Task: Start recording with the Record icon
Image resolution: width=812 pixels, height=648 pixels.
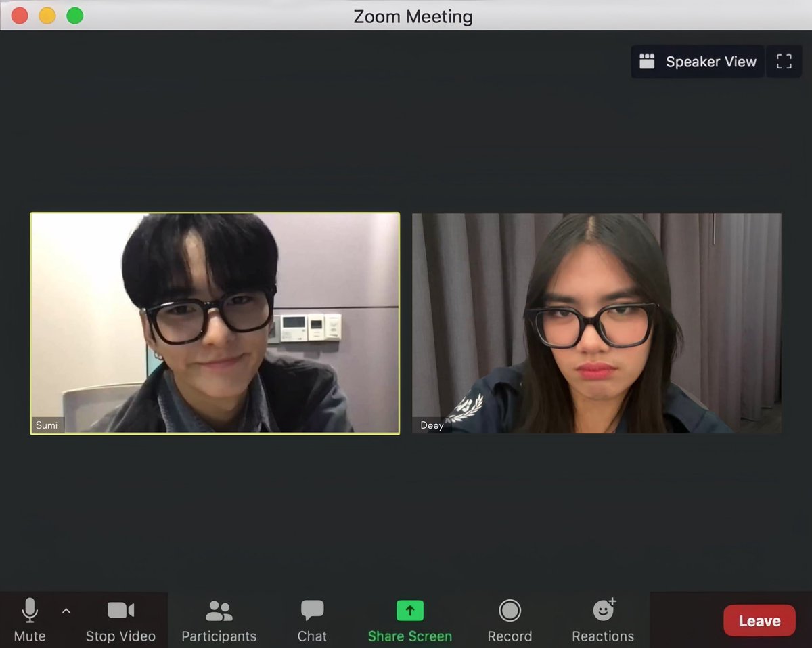Action: (x=510, y=611)
